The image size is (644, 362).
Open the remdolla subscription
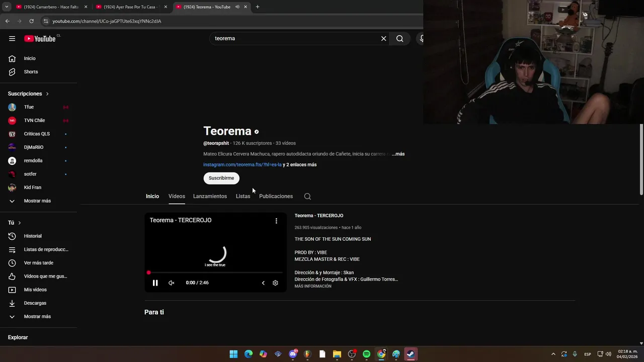[38, 161]
